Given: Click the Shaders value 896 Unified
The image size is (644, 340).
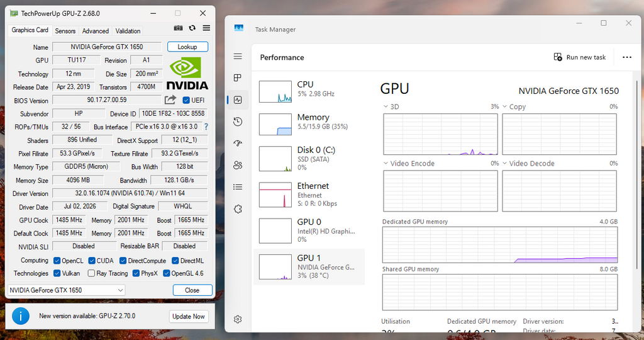Looking at the screenshot, I should [x=82, y=140].
